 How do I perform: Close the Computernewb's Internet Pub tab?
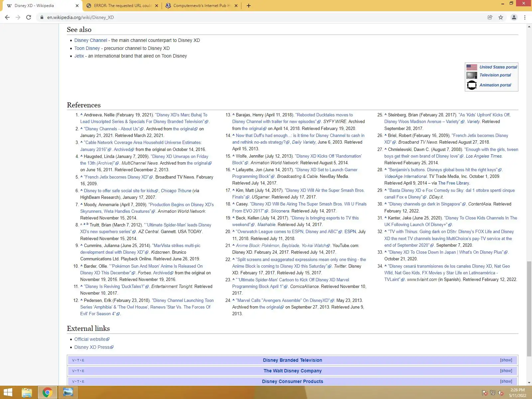[236, 6]
